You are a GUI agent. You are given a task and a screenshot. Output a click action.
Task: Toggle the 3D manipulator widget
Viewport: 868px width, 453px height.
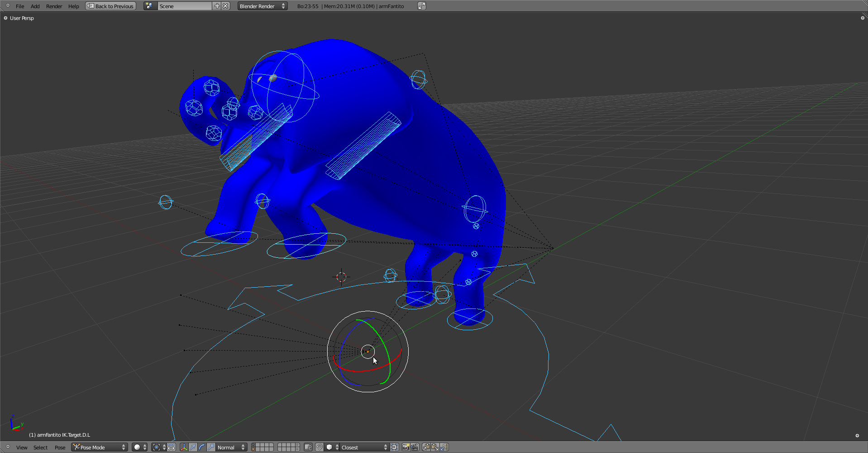point(184,448)
